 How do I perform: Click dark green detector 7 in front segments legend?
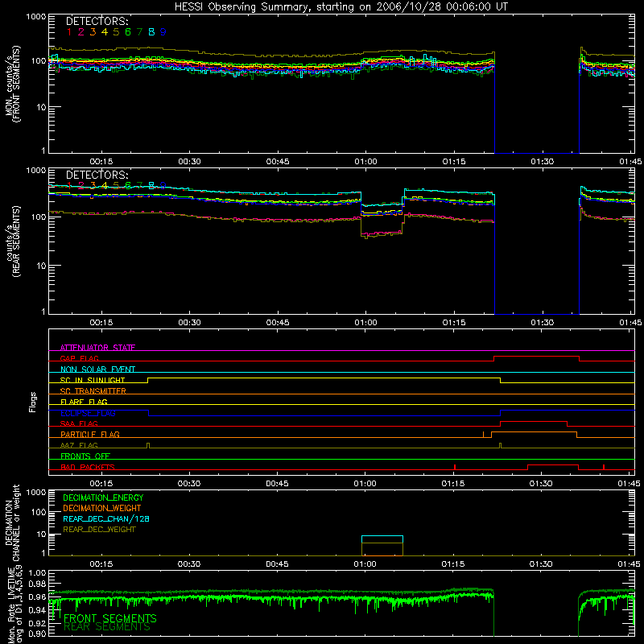tap(139, 32)
